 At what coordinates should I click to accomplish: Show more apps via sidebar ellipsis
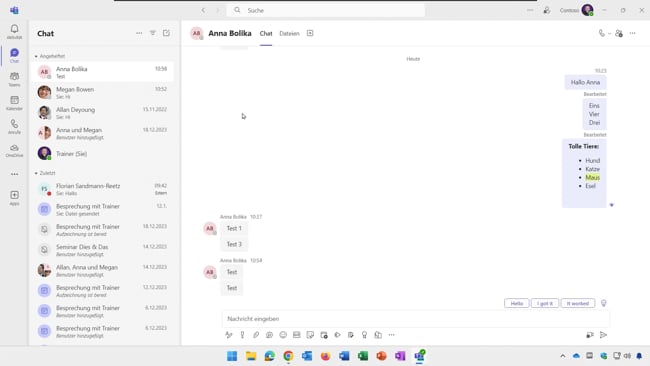[x=15, y=174]
